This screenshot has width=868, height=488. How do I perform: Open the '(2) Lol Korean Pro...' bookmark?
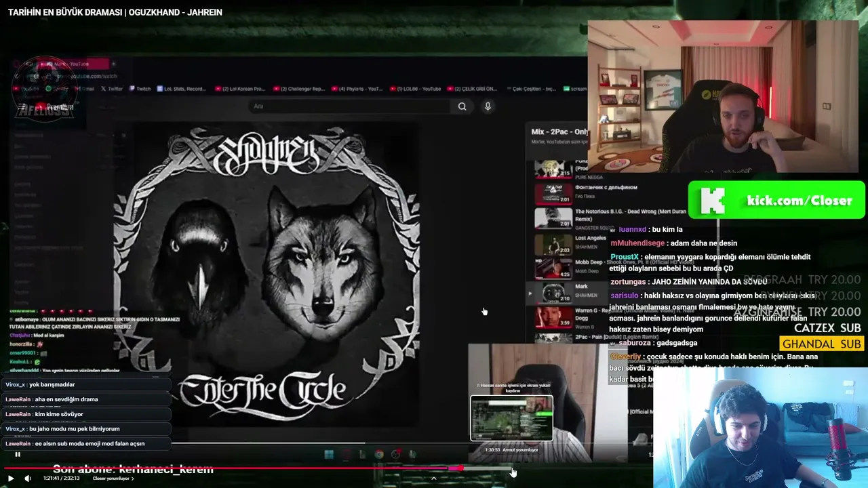click(x=239, y=89)
